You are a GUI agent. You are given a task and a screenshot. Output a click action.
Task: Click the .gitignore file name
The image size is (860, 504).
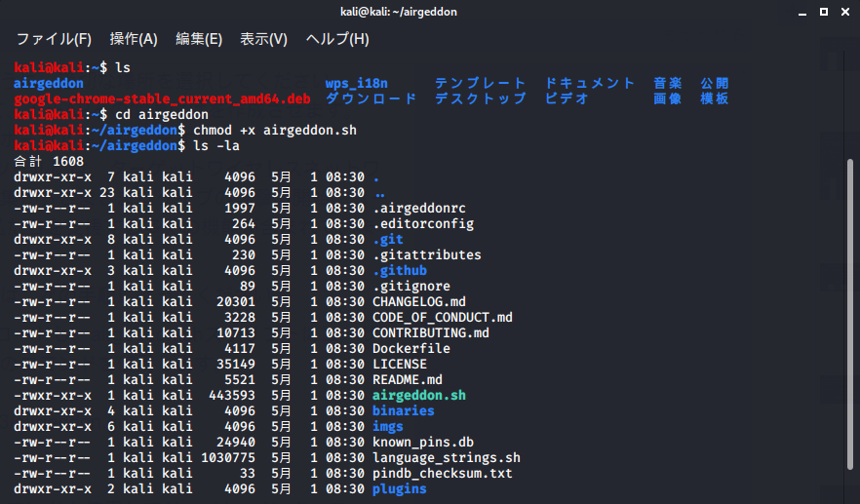(411, 287)
